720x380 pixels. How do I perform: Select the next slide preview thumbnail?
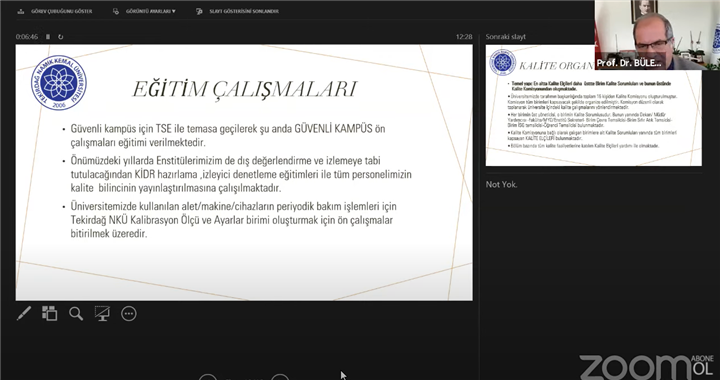click(x=593, y=105)
